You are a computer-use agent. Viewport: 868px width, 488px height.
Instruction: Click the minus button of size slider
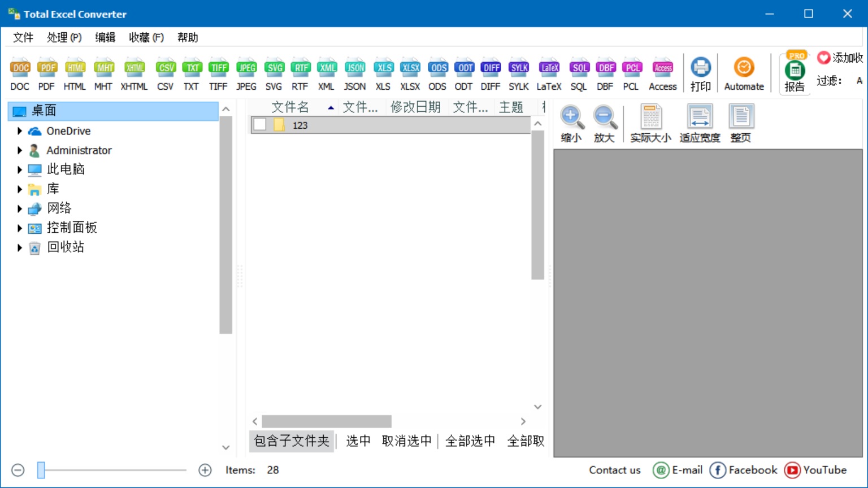pos(18,470)
